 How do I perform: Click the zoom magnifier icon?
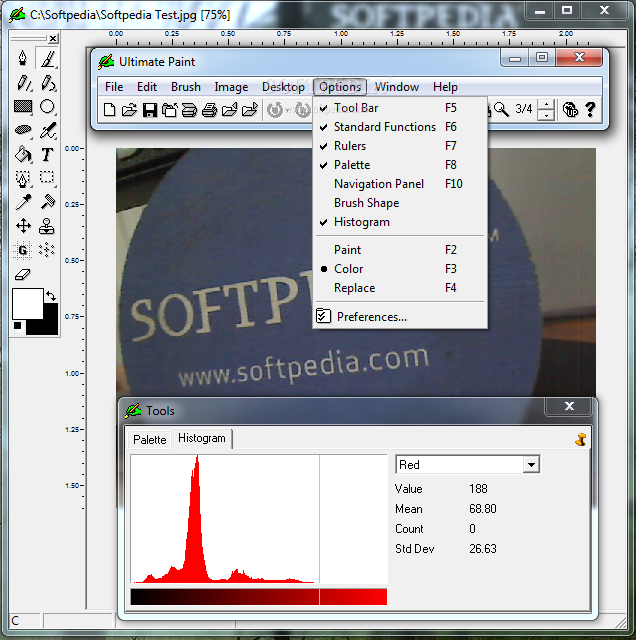coord(501,109)
